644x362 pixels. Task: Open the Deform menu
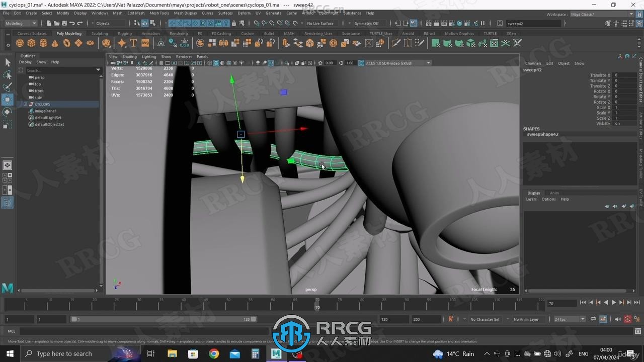pyautogui.click(x=244, y=13)
